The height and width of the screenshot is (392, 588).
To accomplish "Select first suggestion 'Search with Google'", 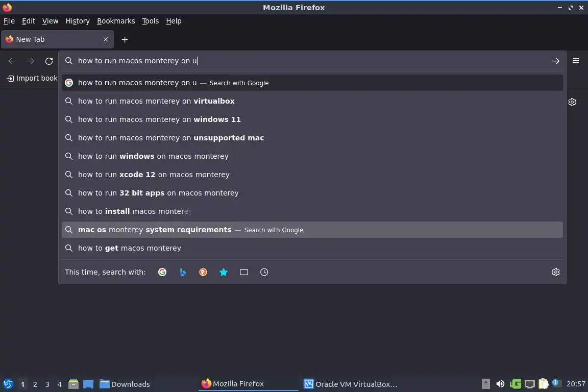I will 312,83.
